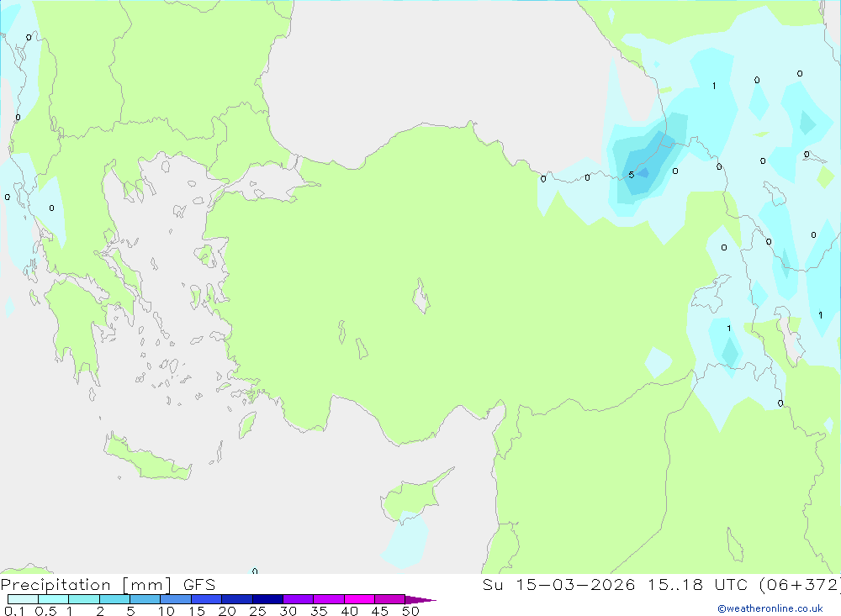Click the 30–35 mm purple legend box
This screenshot has width=841, height=616.
(x=299, y=599)
